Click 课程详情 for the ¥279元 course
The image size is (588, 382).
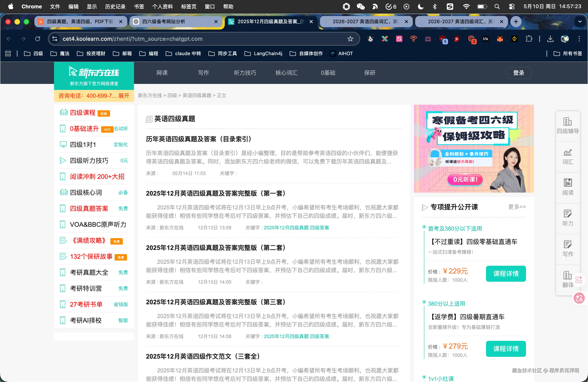coord(506,349)
